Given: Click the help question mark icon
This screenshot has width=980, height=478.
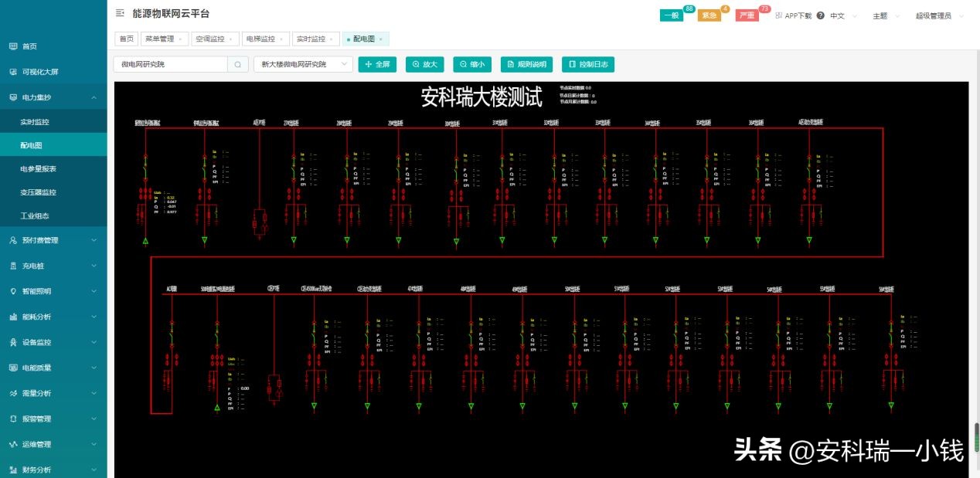Looking at the screenshot, I should point(820,15).
